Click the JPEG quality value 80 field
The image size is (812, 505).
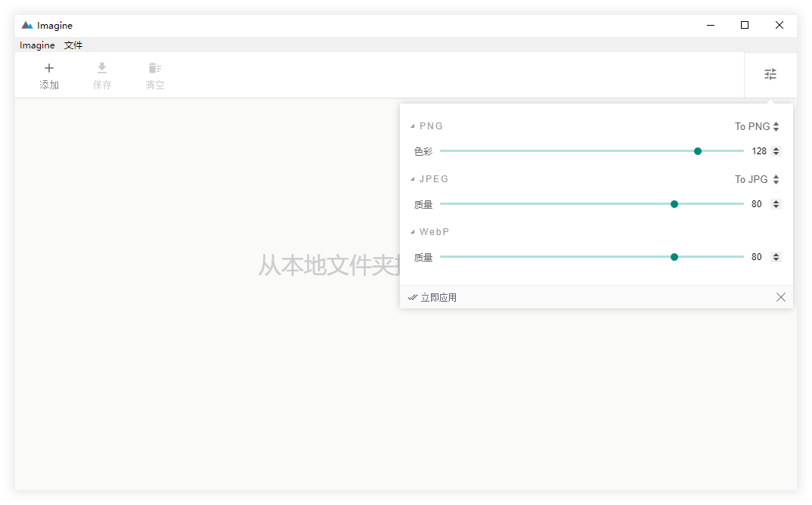(x=757, y=204)
